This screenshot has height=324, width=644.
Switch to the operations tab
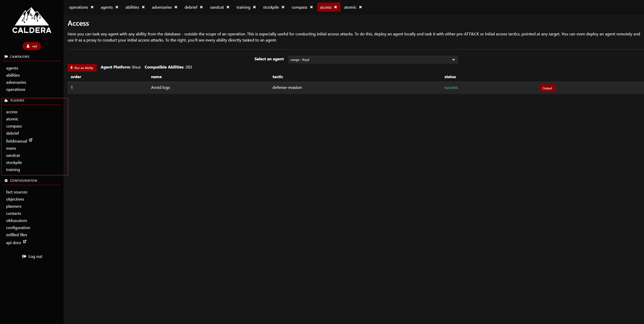[x=78, y=7]
